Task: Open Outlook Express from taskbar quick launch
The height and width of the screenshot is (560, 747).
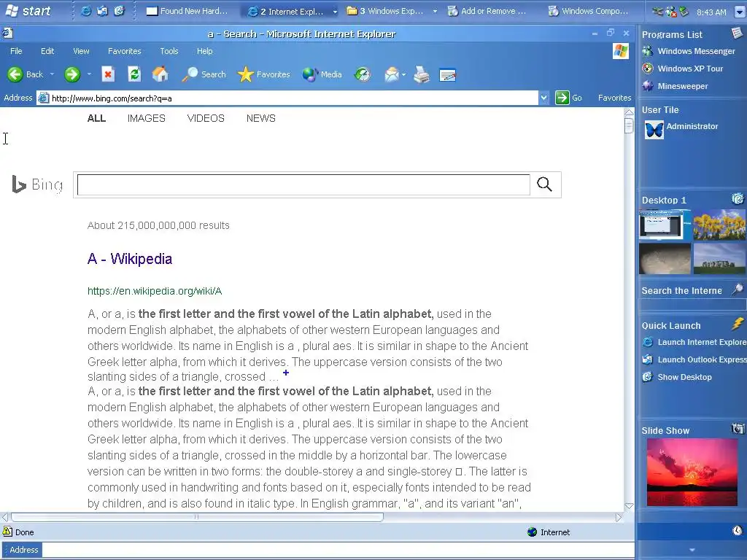Action: pyautogui.click(x=102, y=11)
